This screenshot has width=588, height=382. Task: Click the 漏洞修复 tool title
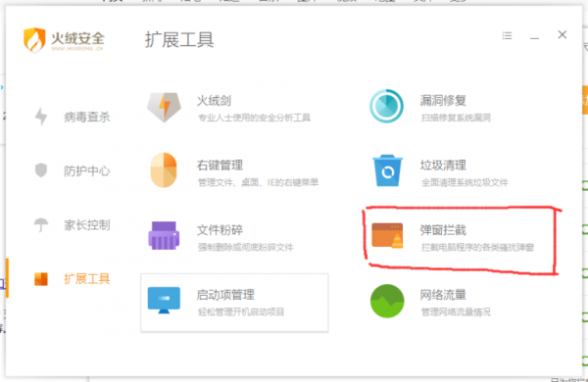point(443,101)
